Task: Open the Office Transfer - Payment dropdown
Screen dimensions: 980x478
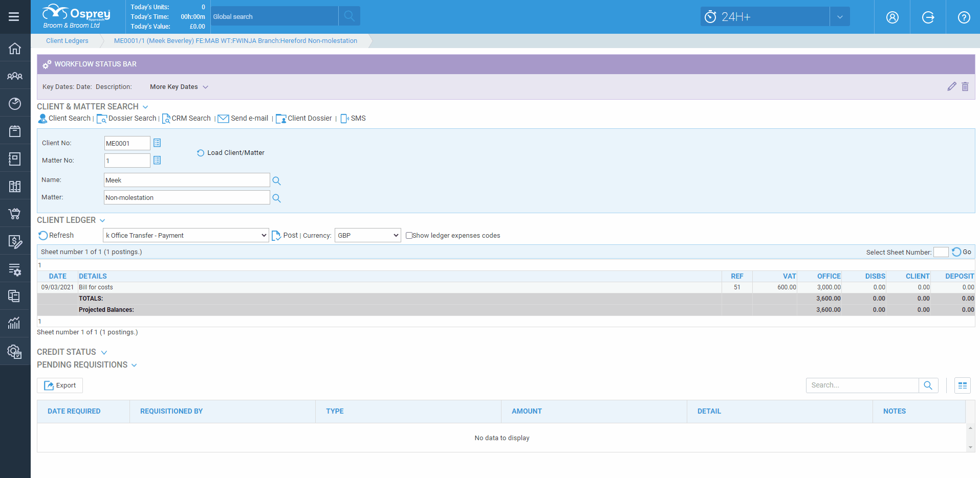Action: pos(186,235)
